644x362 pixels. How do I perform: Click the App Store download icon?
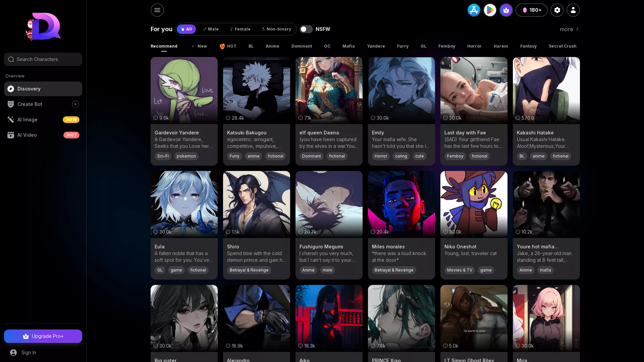(x=474, y=10)
